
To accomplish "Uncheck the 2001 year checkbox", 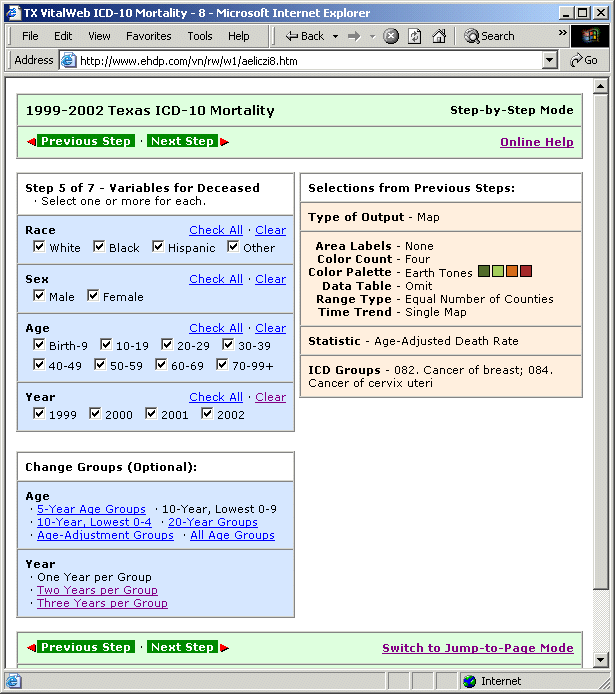I will coord(152,414).
